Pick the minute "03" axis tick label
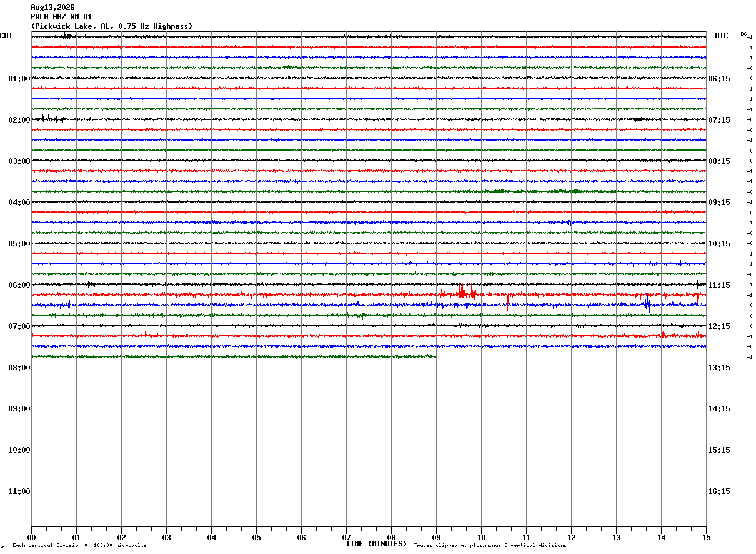This screenshot has width=756, height=554. click(166, 538)
